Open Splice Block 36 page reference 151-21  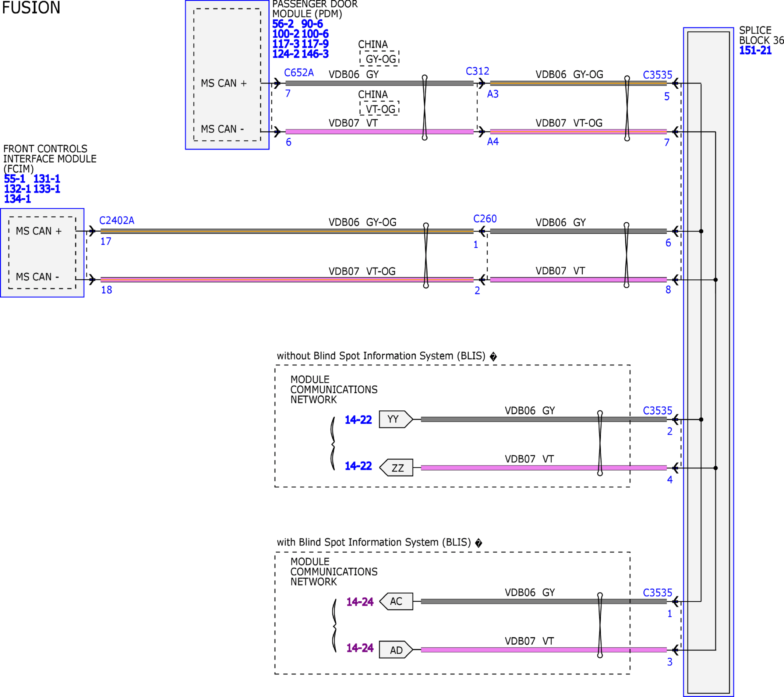pos(755,51)
